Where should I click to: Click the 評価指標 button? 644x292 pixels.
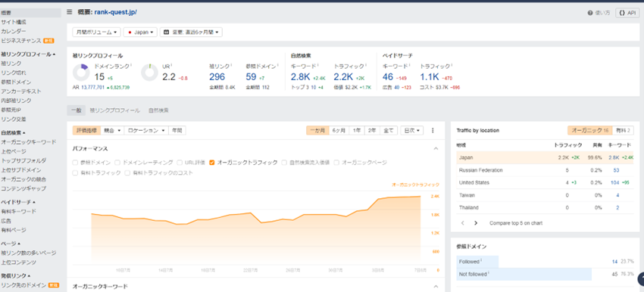(86, 130)
